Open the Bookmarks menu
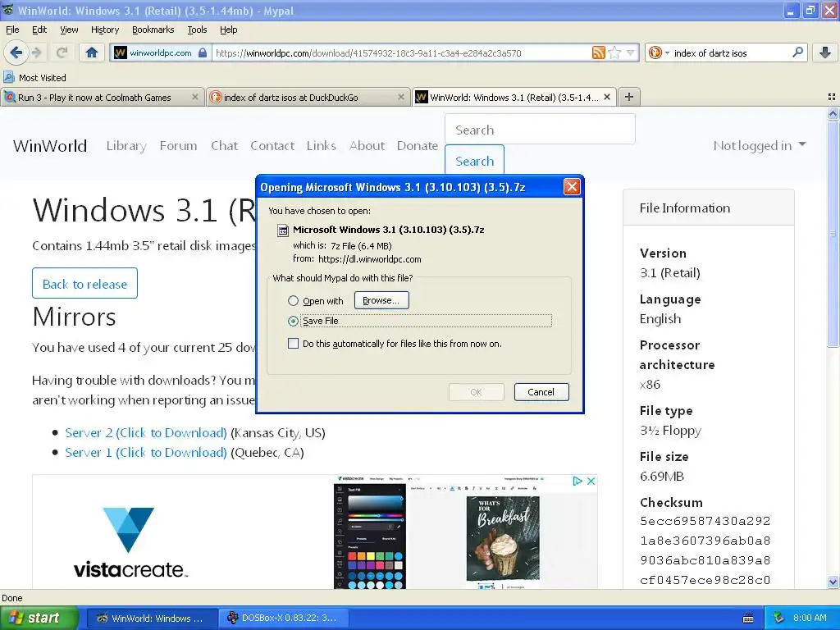This screenshot has width=840, height=630. (153, 30)
